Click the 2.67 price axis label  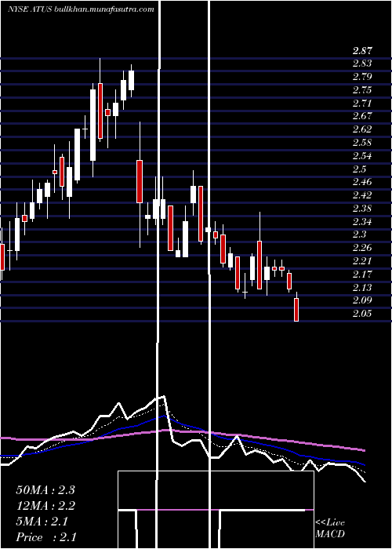coord(362,116)
